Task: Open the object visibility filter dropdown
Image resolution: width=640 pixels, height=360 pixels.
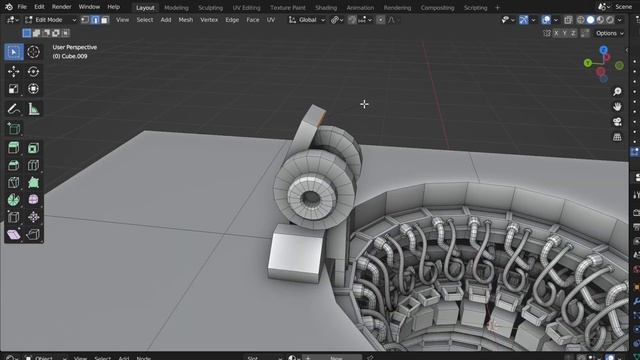Action: pyautogui.click(x=508, y=20)
